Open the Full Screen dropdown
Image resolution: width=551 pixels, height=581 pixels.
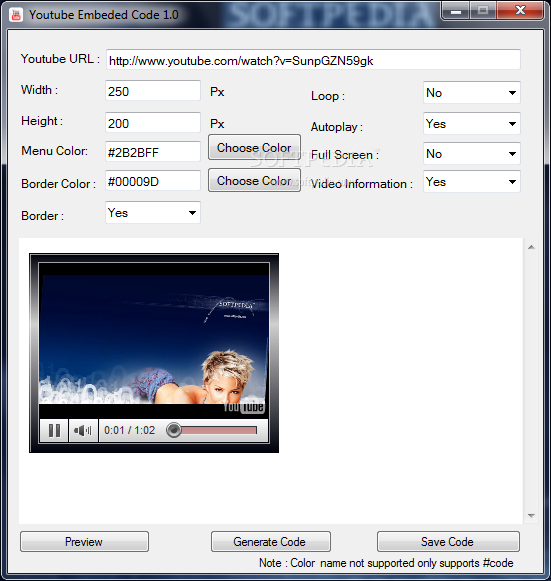[472, 154]
